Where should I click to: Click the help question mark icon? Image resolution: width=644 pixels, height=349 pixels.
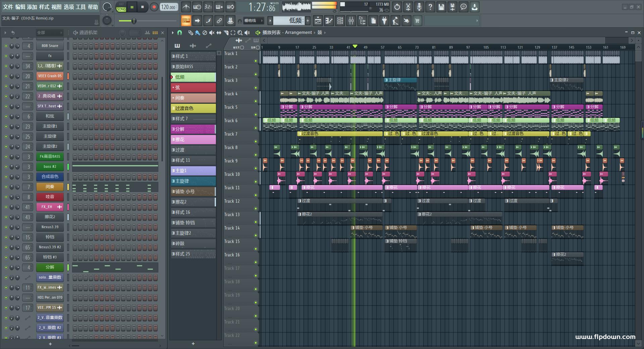click(x=430, y=7)
